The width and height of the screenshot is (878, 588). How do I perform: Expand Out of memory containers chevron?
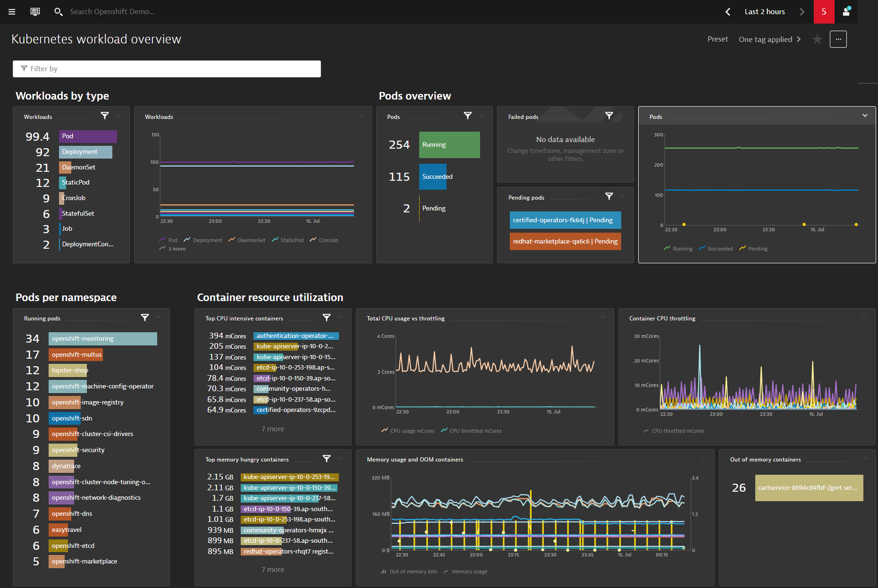pyautogui.click(x=865, y=459)
